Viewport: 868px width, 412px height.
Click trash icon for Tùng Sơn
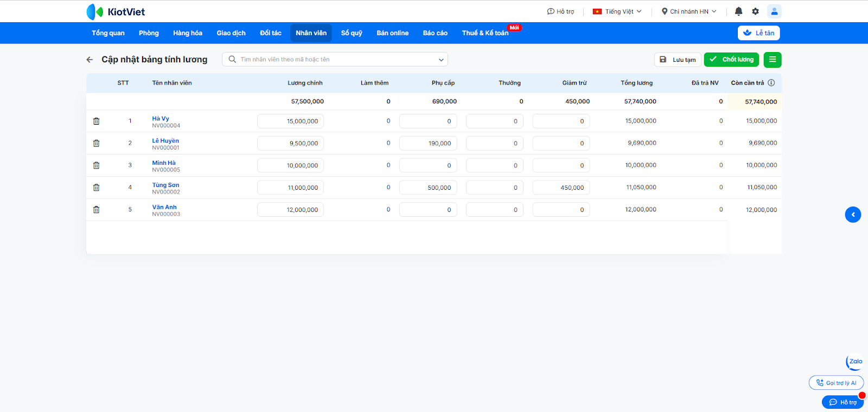[96, 188]
